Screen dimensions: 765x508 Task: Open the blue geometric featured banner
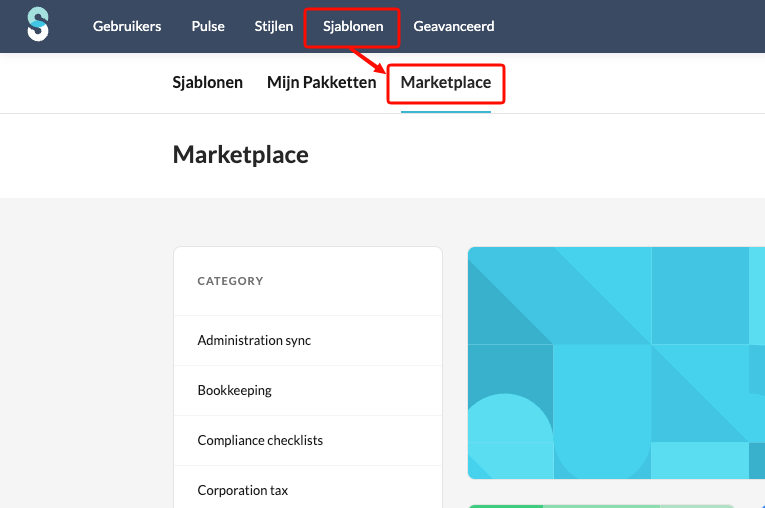tap(616, 363)
